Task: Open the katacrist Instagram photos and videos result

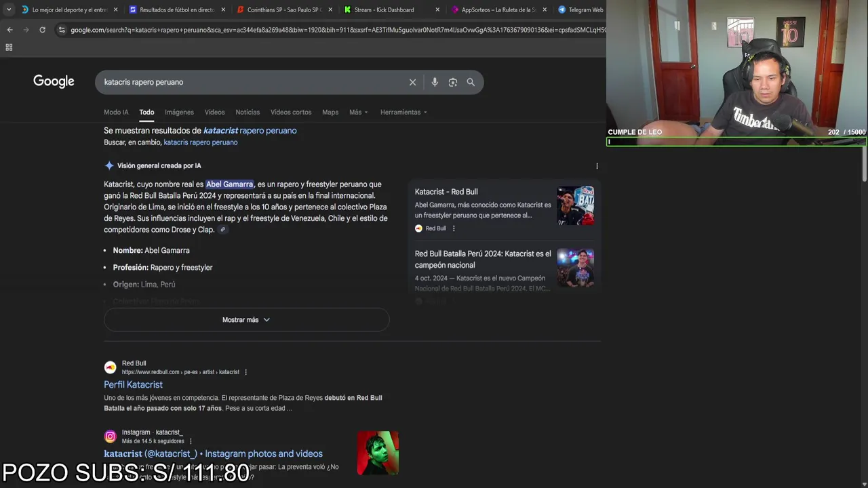Action: coord(213,454)
